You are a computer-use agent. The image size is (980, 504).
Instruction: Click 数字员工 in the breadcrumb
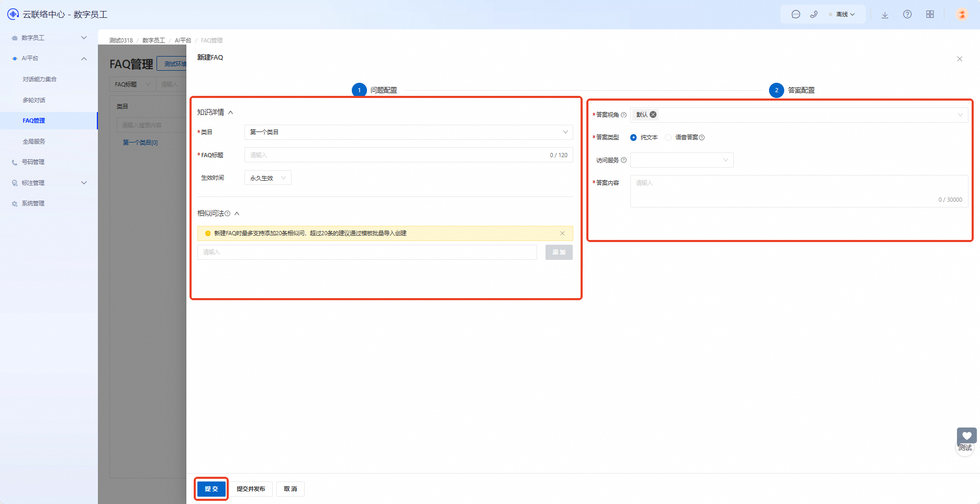153,40
